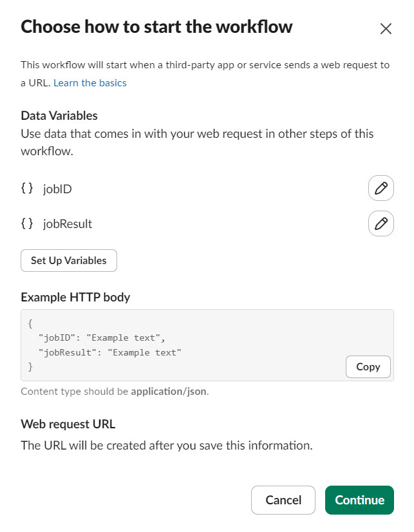Edit the jobResult variable with pencil icon
The image size is (414, 532).
[381, 223]
